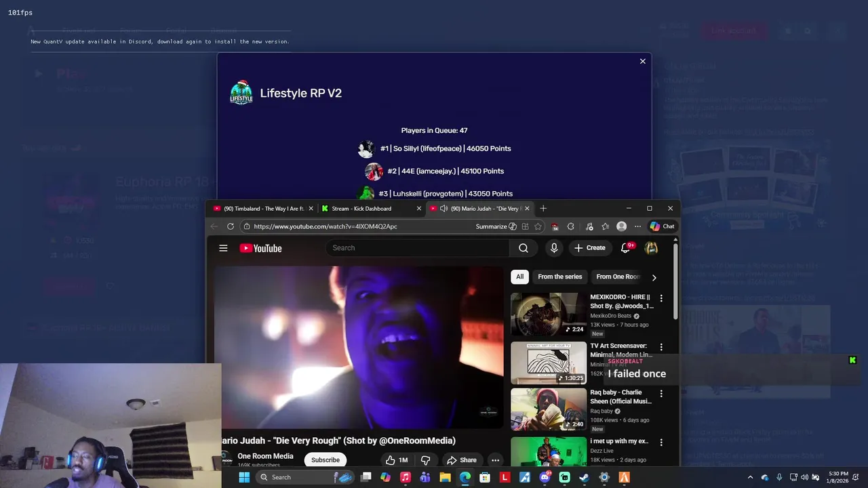Select From the series filter chip
The height and width of the screenshot is (488, 868).
[560, 277]
